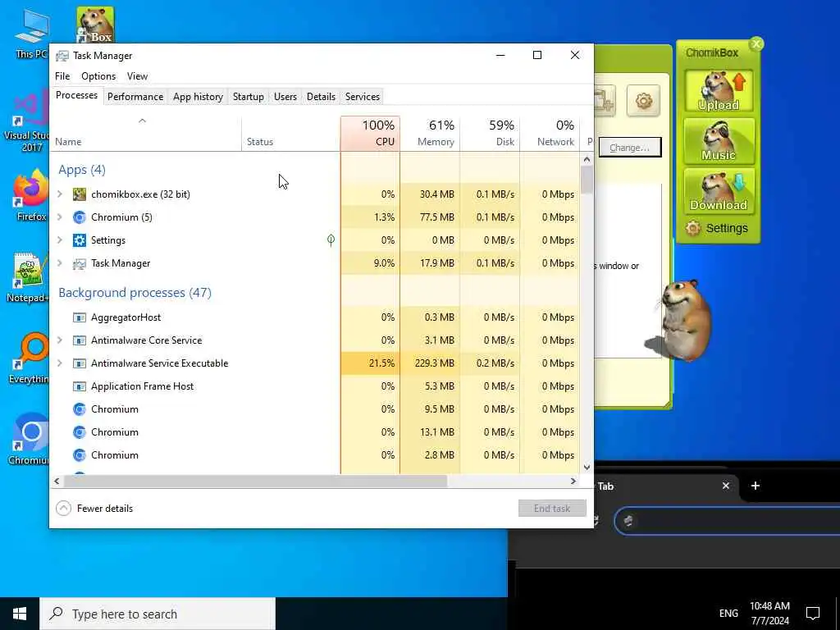Open a new tab in Chromium

pos(756,486)
